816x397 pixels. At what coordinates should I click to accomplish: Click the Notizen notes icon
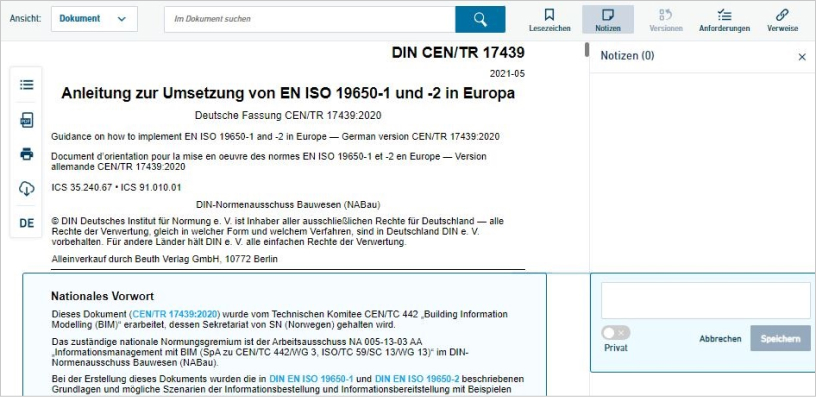(608, 15)
